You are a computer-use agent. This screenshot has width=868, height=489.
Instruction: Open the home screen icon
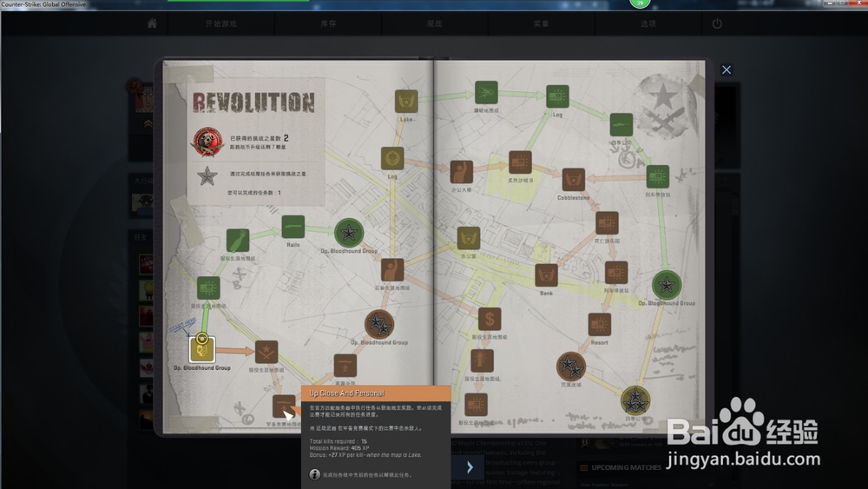tap(152, 23)
